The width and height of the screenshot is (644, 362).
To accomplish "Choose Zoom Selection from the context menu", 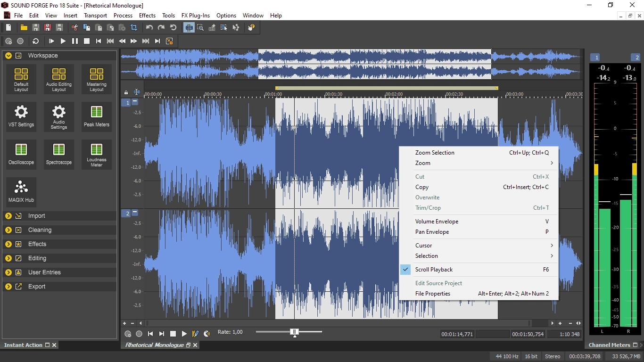I will click(x=479, y=153).
